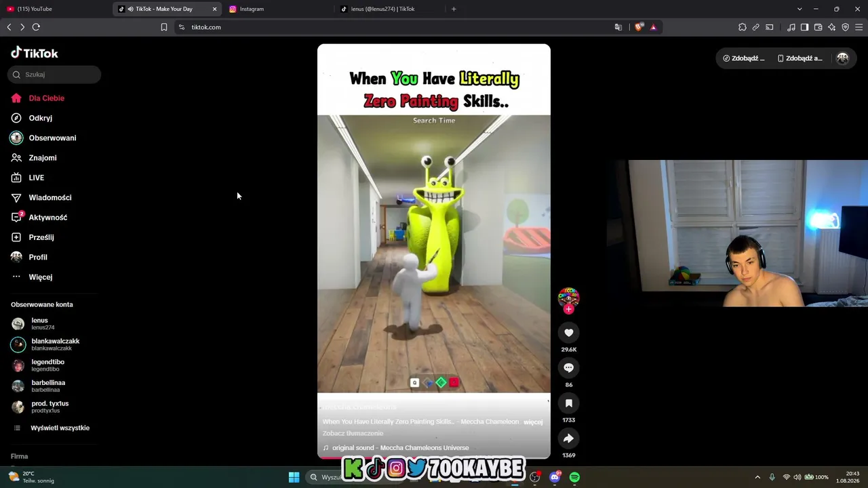
Task: Open the Meccha Chameleon creator avatar
Action: coord(568,297)
